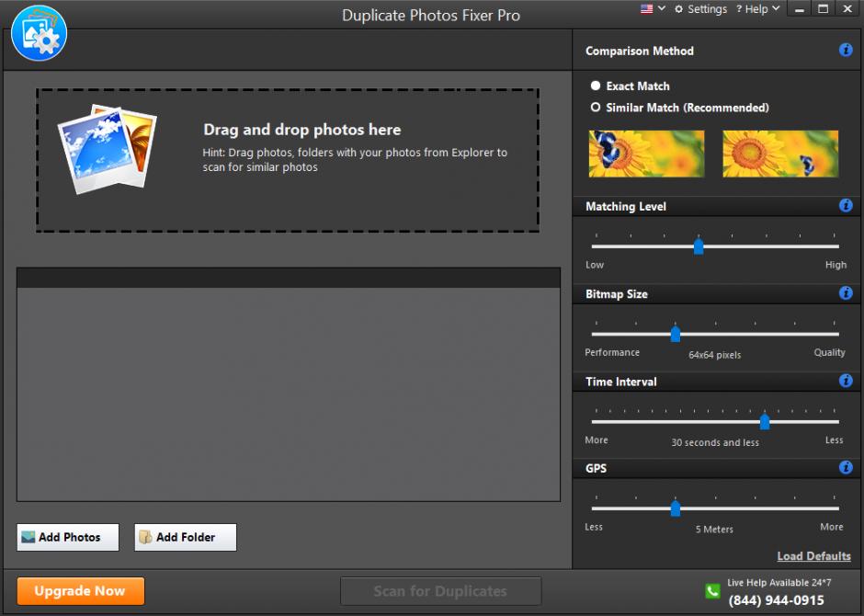Click the Matching Level slider handle
Screen dimensions: 864x616
tap(699, 246)
